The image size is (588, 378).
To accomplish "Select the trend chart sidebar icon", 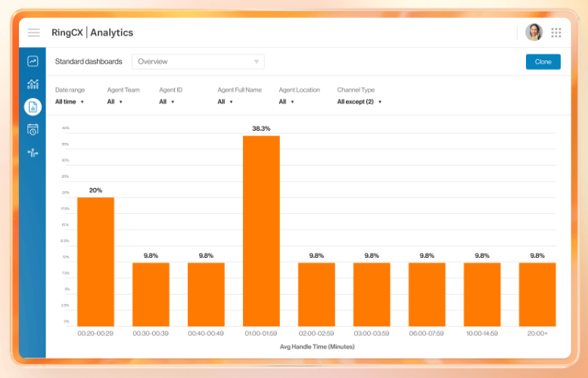I will [33, 61].
